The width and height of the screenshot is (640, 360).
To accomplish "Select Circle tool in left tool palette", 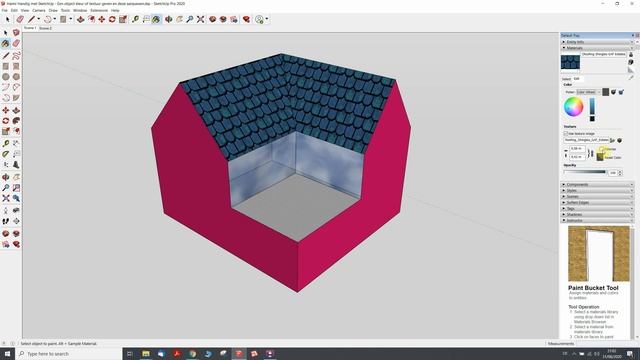I will tap(6, 76).
